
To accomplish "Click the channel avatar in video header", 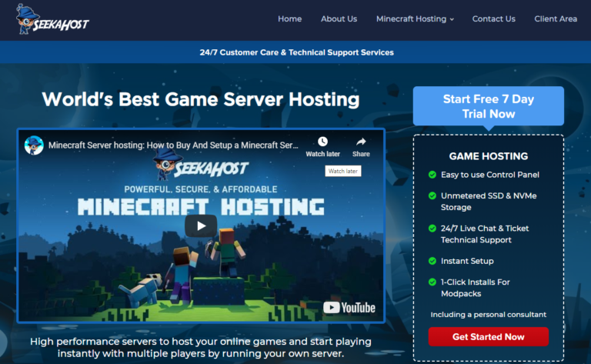I will click(34, 145).
